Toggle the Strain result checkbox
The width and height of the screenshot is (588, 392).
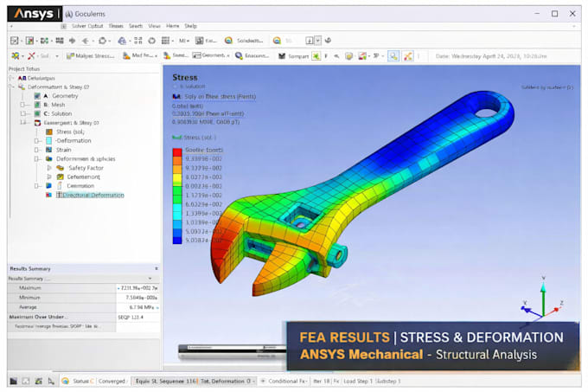point(36,150)
